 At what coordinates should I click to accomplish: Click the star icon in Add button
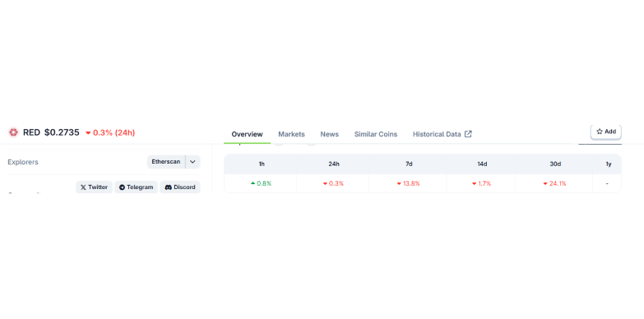coord(600,132)
